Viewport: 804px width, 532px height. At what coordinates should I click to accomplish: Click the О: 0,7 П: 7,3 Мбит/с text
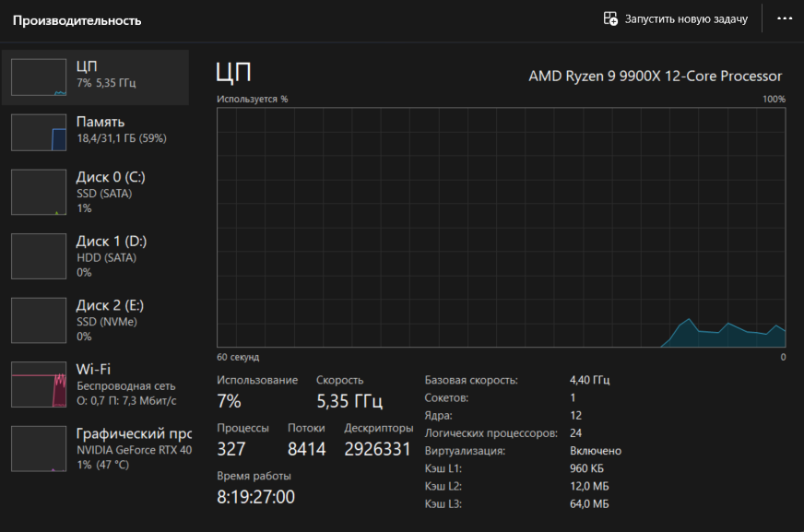(x=126, y=400)
